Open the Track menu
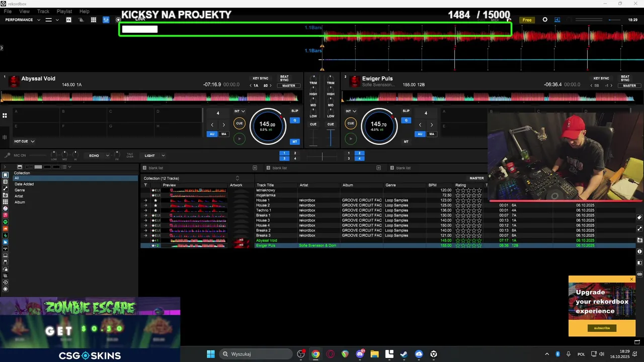The width and height of the screenshot is (644, 362). tap(43, 11)
